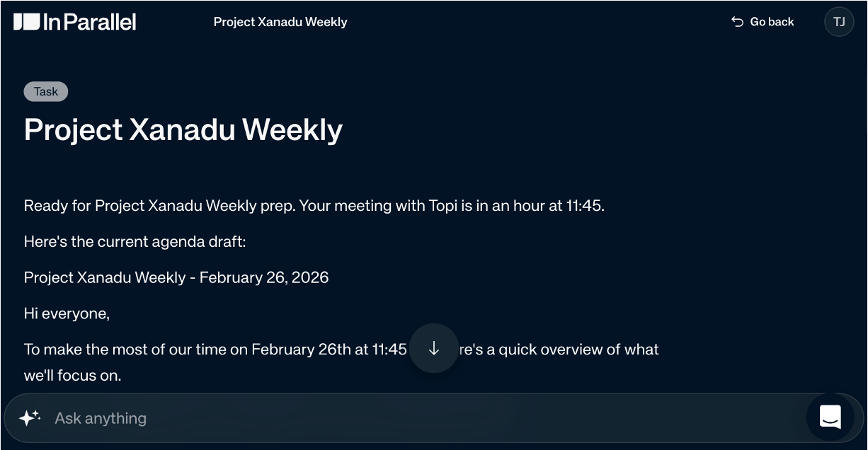Click the rounded progress-style pill labeled Task
The image size is (868, 450).
pos(45,91)
